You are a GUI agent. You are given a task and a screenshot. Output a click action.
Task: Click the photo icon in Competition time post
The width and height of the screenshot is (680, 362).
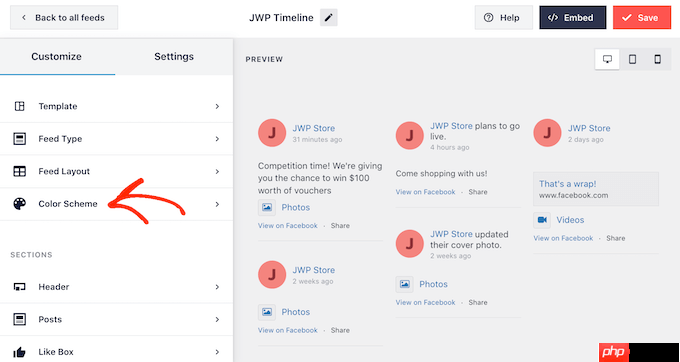[x=267, y=208]
